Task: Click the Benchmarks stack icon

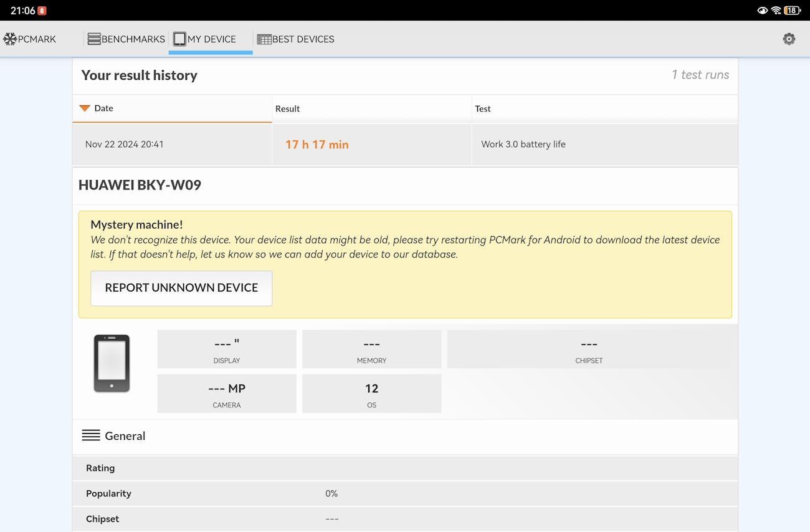Action: [94, 39]
